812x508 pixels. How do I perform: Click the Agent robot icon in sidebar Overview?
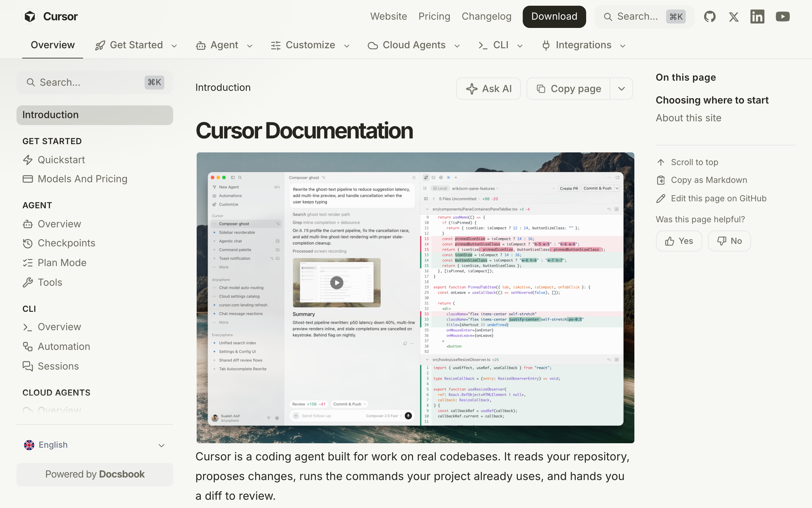pyautogui.click(x=28, y=224)
